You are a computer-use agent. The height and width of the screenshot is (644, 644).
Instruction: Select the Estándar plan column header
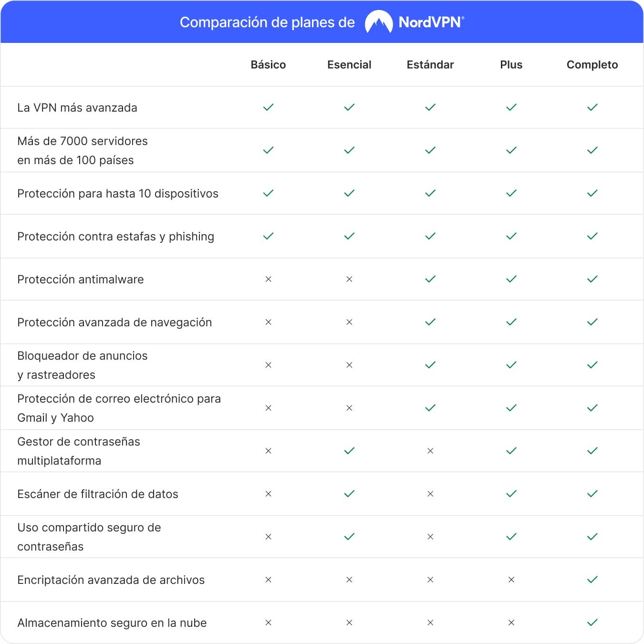coord(430,65)
